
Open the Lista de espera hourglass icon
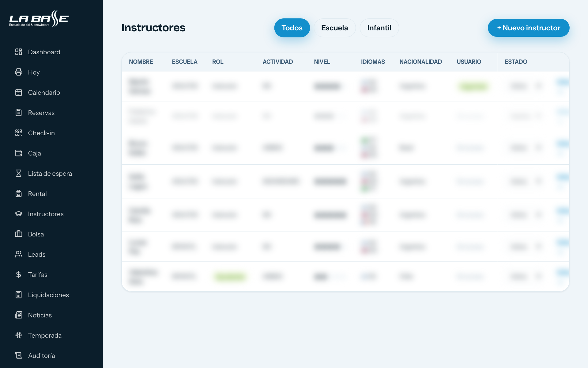coord(19,173)
